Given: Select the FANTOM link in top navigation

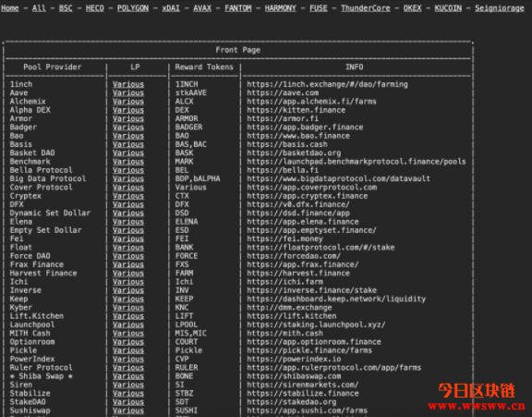Looking at the screenshot, I should 238,7.
